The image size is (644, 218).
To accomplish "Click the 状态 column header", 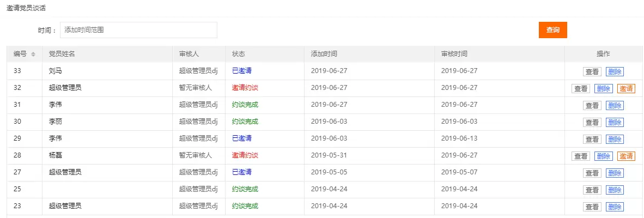I will tap(239, 54).
